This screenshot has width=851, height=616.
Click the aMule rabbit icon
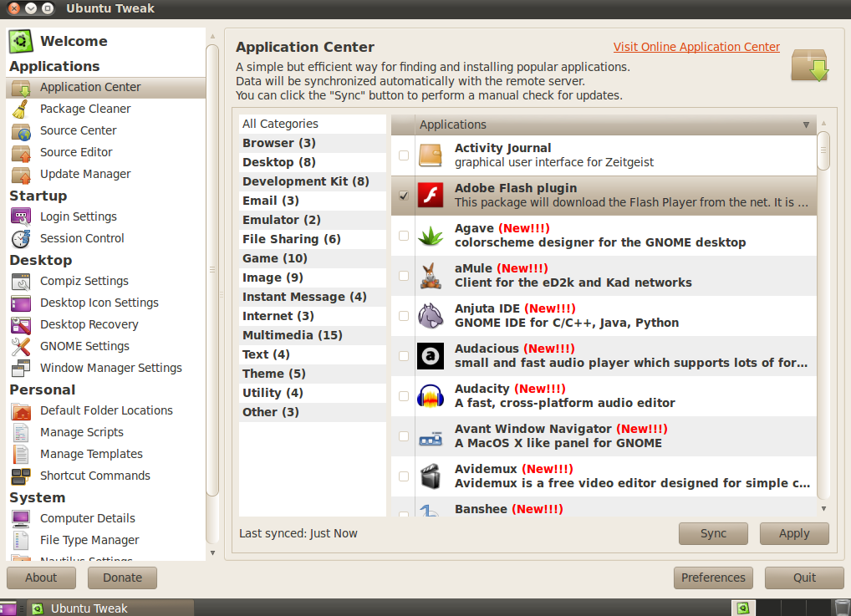click(x=431, y=276)
